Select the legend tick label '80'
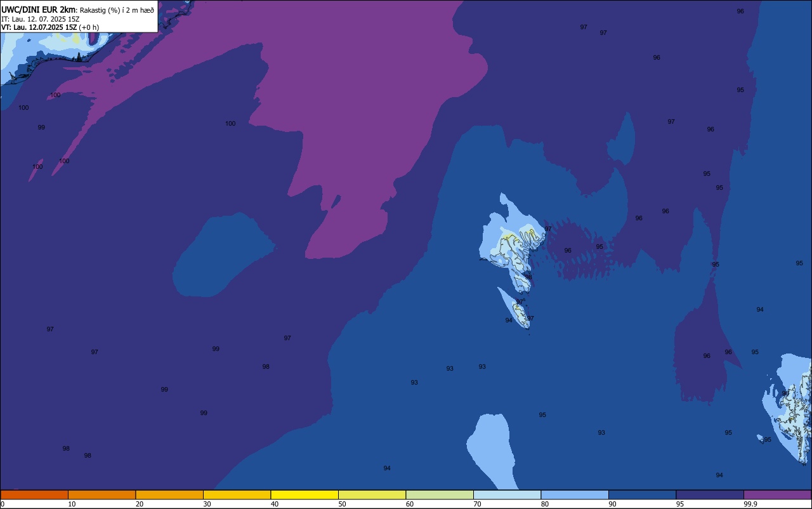The height and width of the screenshot is (509, 812). (x=545, y=504)
